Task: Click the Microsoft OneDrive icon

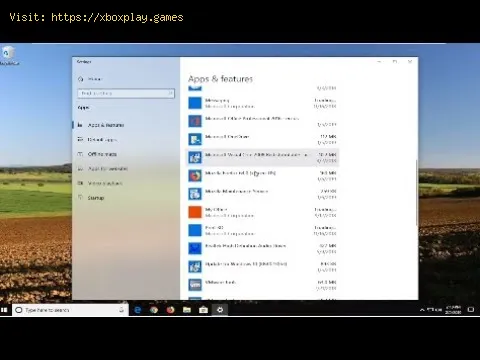Action: [195, 139]
